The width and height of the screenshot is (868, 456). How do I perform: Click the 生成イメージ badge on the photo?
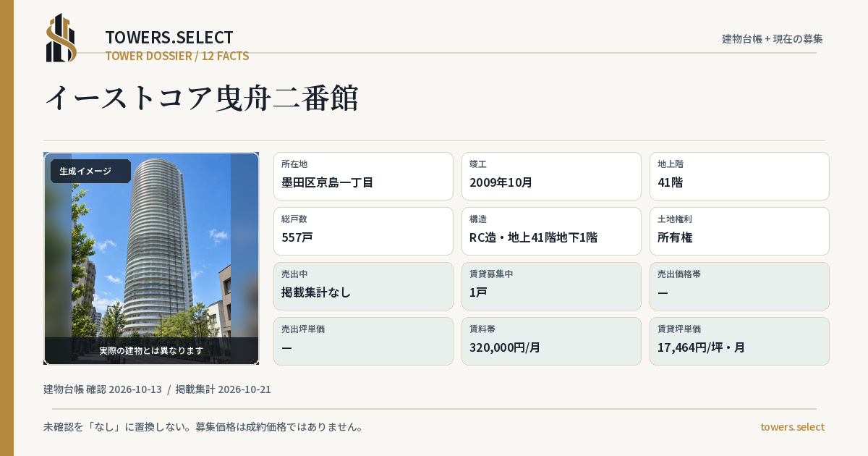click(90, 172)
